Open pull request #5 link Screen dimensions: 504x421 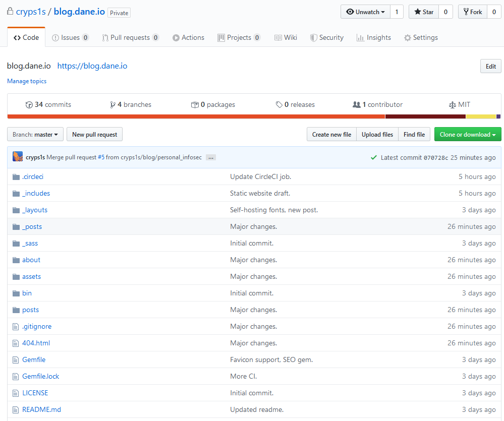[x=101, y=157]
